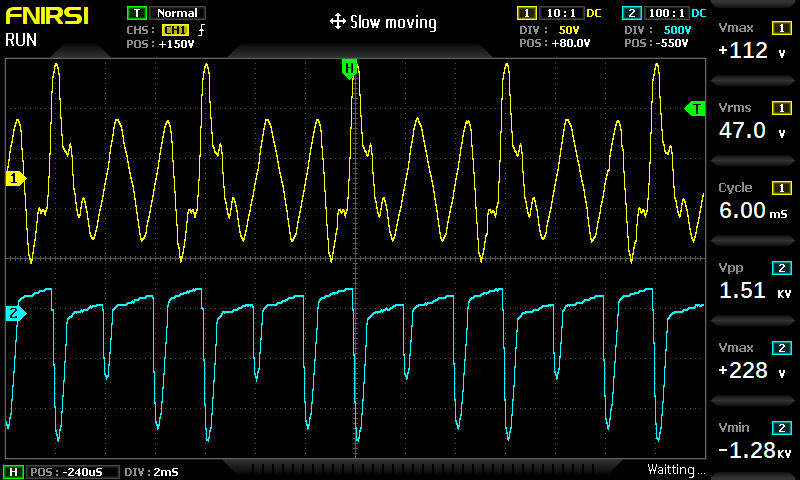800x480 pixels.
Task: Select the Vrms 47.0 measurement panel
Action: [x=754, y=121]
